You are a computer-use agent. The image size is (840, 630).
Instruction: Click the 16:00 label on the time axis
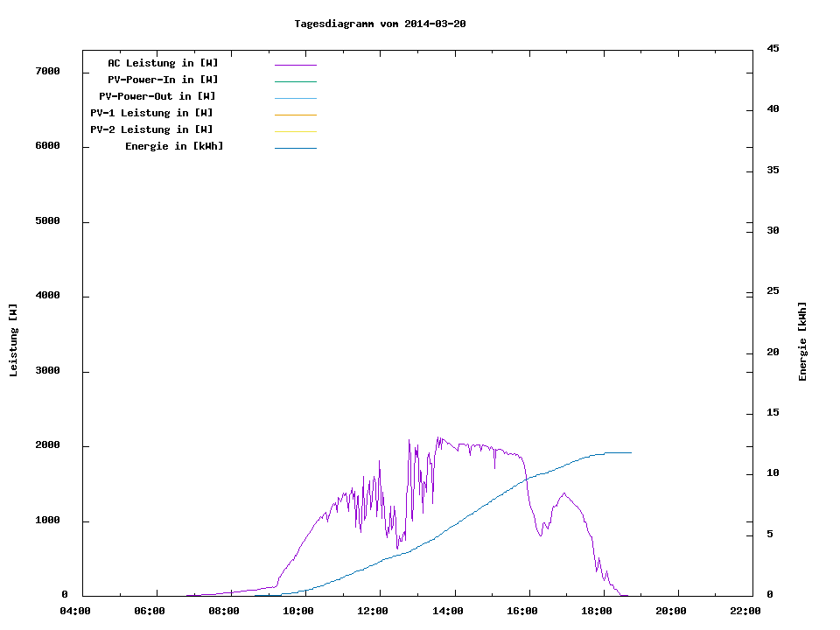click(521, 611)
